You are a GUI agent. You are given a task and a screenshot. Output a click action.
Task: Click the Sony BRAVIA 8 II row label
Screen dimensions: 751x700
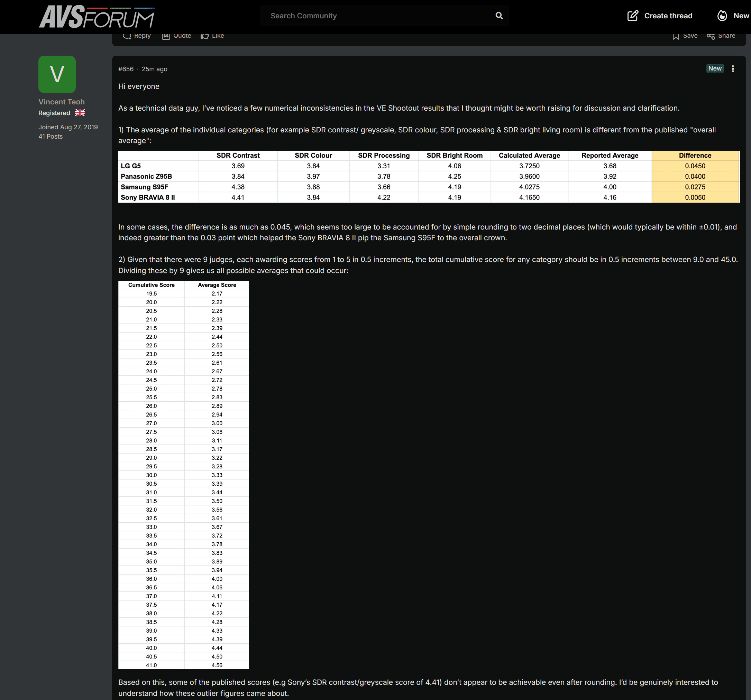click(148, 197)
